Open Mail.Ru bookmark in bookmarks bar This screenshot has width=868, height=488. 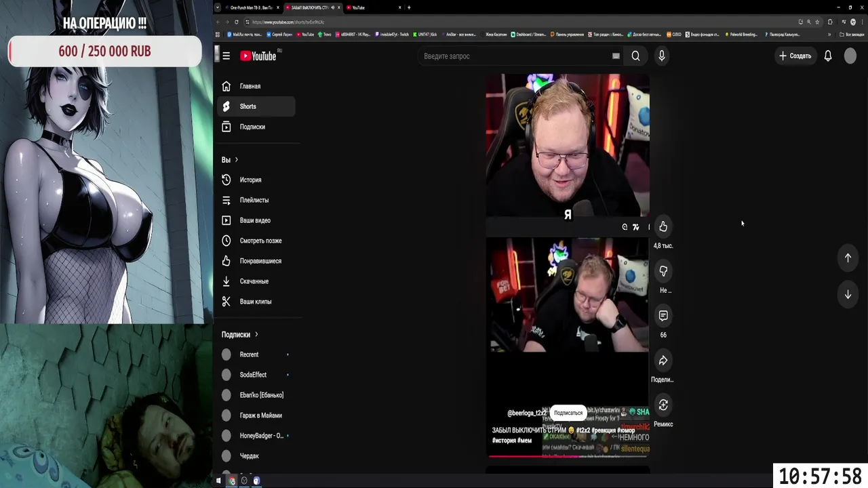pos(245,35)
